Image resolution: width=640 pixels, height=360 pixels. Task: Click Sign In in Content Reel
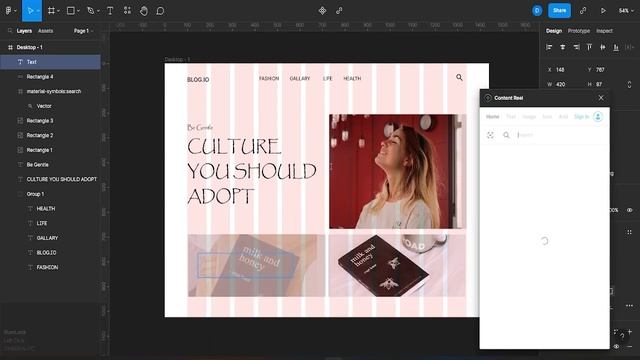tap(581, 117)
